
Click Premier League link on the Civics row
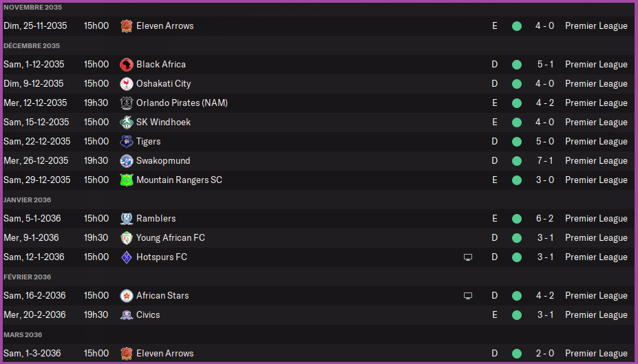coord(596,314)
